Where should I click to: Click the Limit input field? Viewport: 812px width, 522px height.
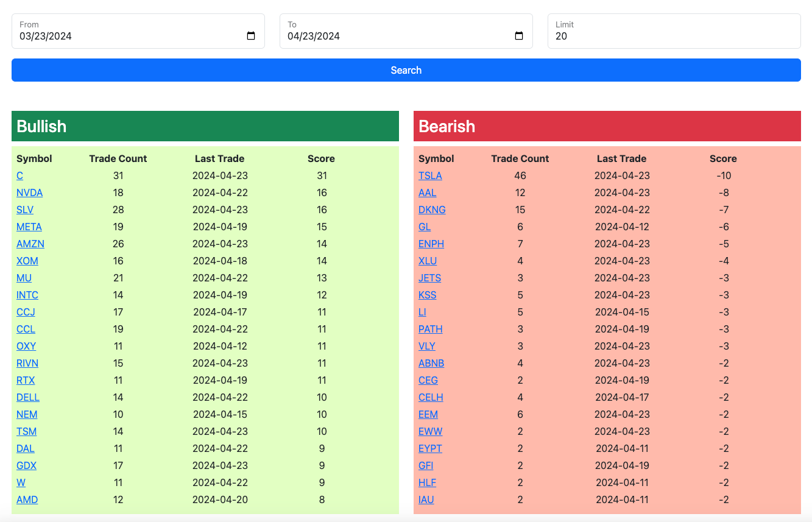pos(674,31)
